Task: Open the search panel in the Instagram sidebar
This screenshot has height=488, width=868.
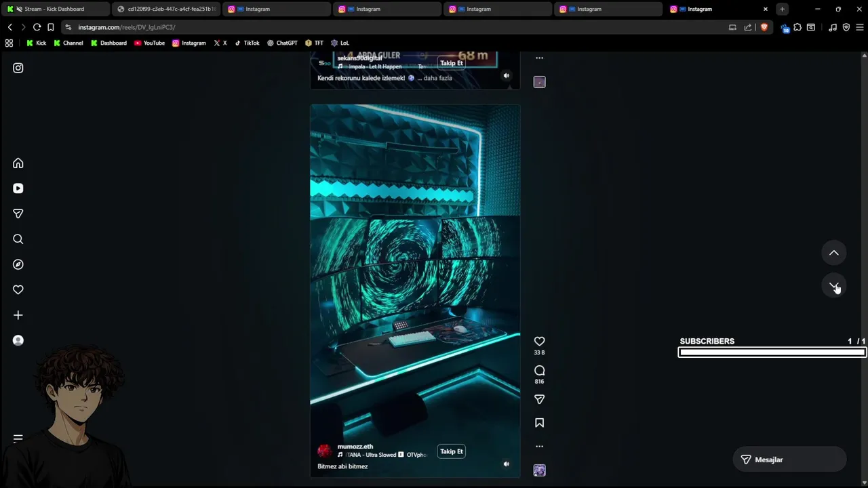Action: [18, 239]
